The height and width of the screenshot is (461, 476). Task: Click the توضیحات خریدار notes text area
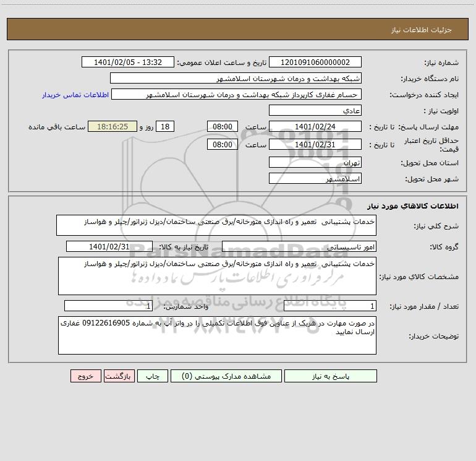point(217,335)
